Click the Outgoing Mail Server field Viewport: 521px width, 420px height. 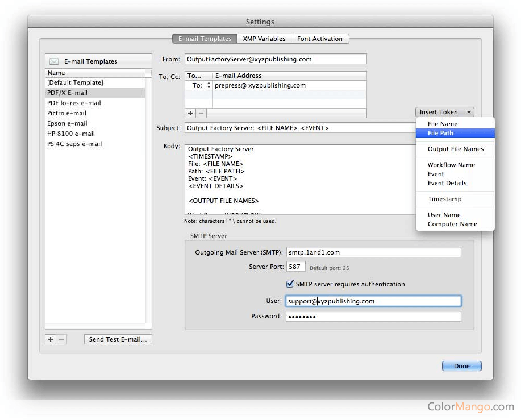click(x=373, y=252)
